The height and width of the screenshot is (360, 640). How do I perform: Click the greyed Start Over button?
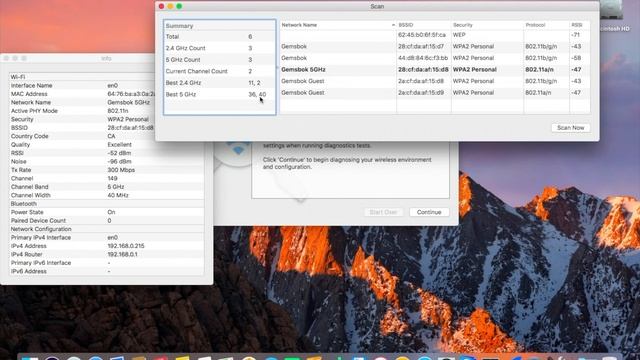[383, 212]
